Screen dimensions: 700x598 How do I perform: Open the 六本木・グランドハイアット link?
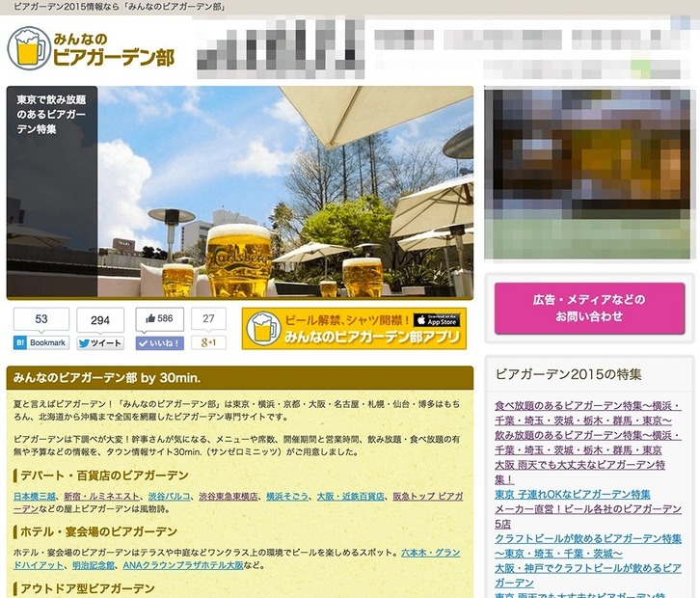tap(431, 553)
